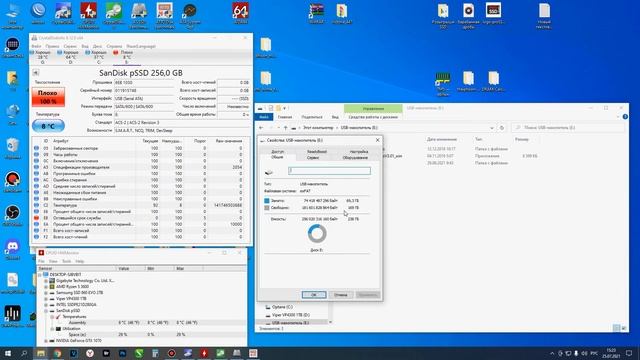The width and height of the screenshot is (640, 360).
Task: Open the Справка menu in CrystalDiskInfo
Action: (114, 46)
